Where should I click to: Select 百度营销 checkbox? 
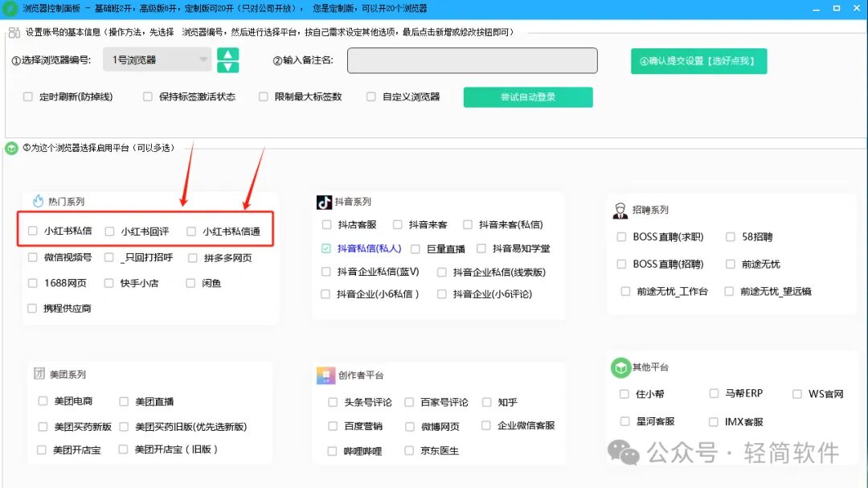(333, 425)
